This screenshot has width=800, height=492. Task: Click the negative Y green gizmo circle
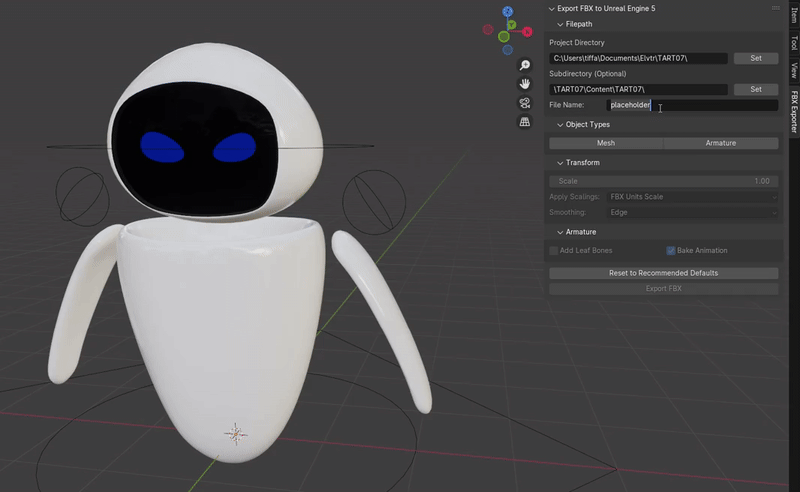tap(504, 36)
